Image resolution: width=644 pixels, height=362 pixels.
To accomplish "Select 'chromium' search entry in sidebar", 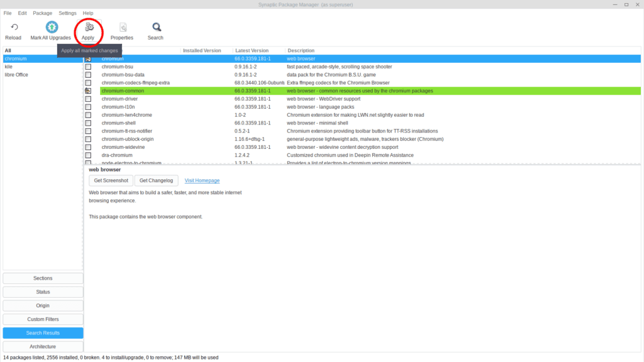I will tap(42, 58).
